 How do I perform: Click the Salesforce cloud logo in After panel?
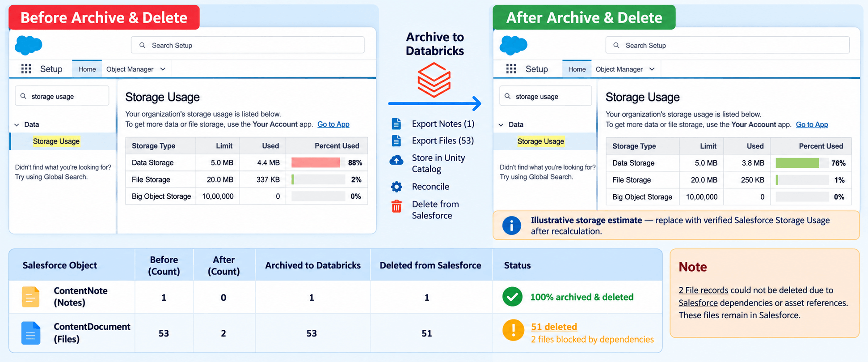point(514,45)
